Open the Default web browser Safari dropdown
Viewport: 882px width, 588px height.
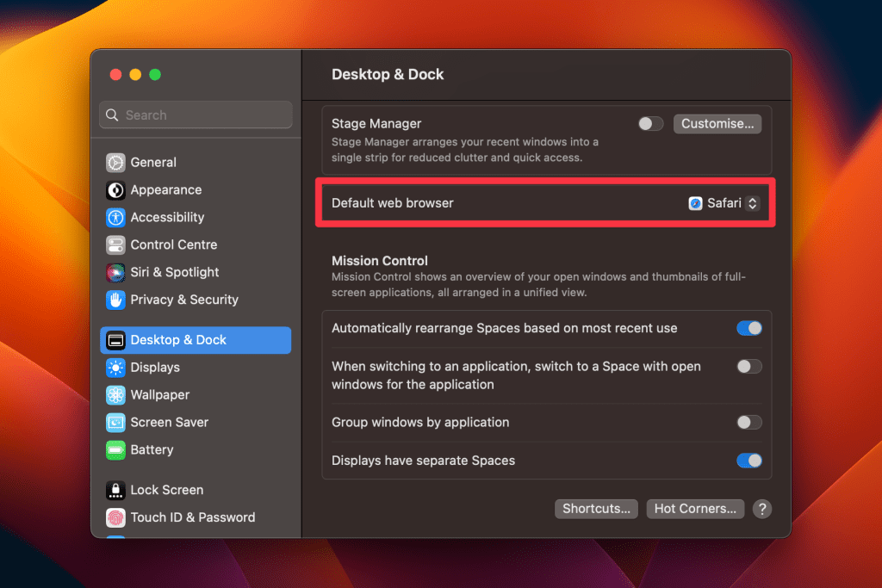coord(724,203)
